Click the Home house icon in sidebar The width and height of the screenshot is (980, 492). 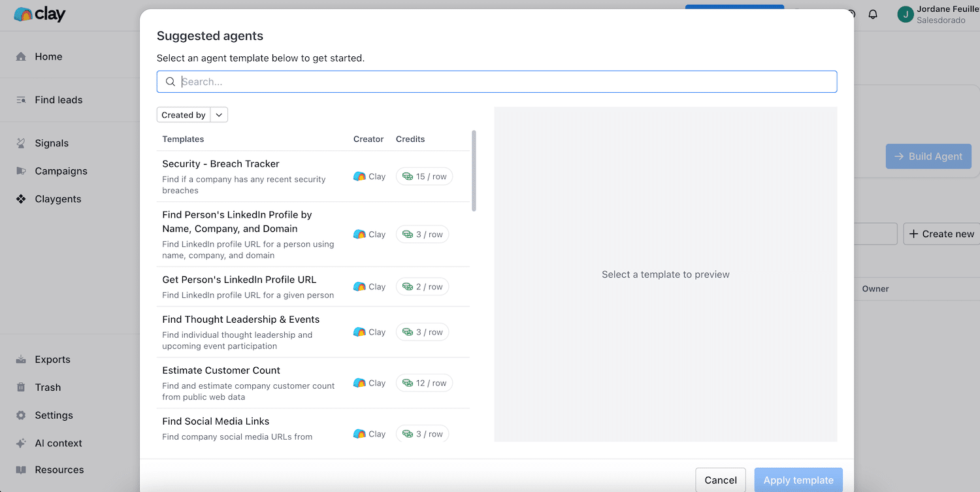22,57
